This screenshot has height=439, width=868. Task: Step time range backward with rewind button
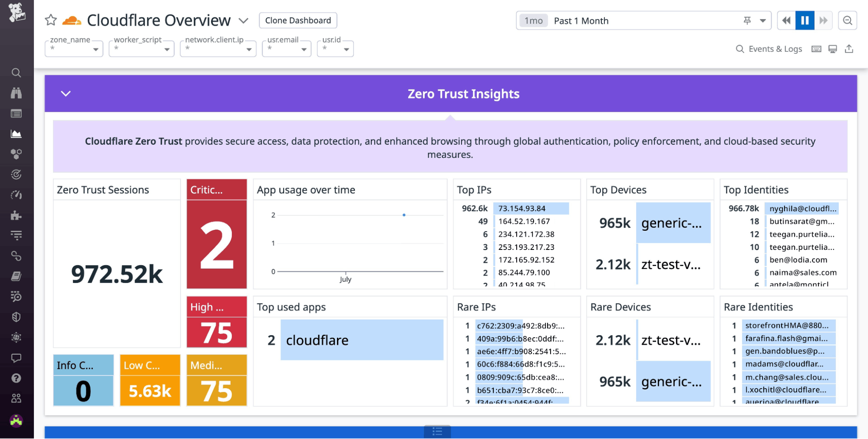(786, 20)
